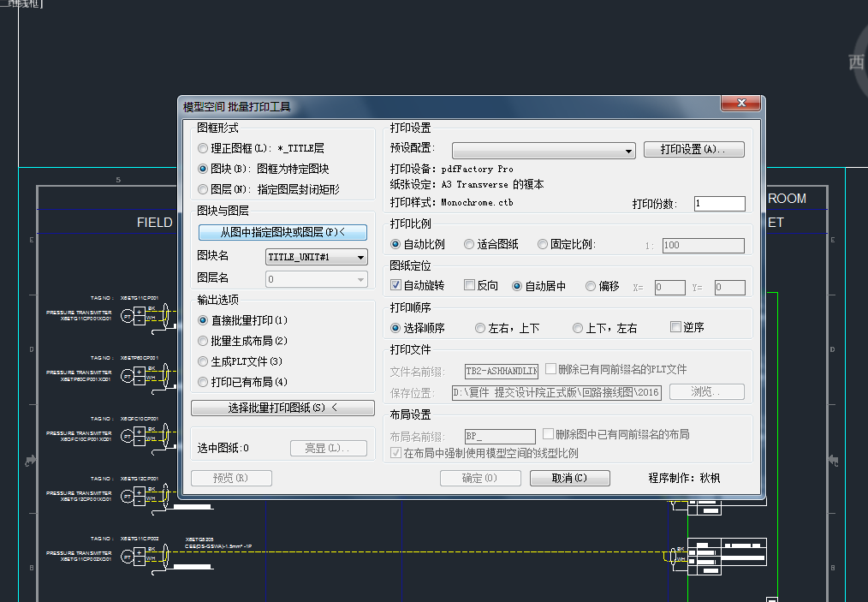Open the 图块名 TITLE_UNIT#1 dropdown

(x=316, y=257)
